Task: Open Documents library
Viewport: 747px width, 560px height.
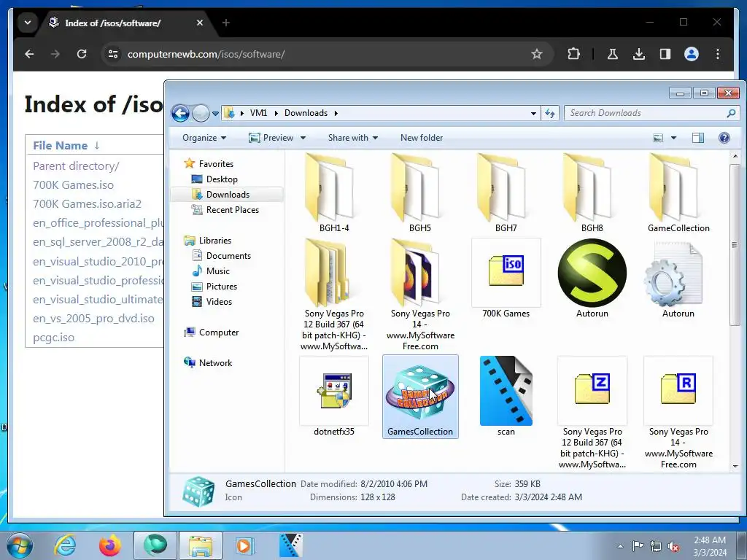Action: (x=228, y=256)
